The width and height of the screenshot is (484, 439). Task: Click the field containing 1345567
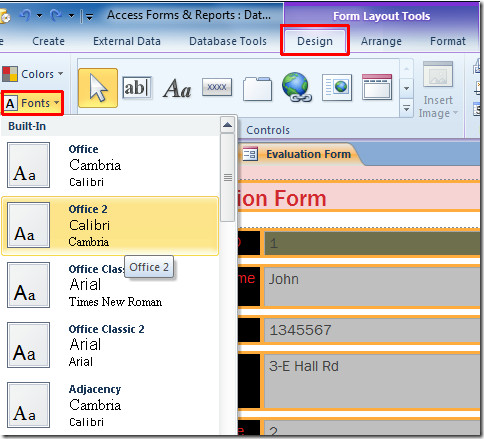click(x=372, y=330)
